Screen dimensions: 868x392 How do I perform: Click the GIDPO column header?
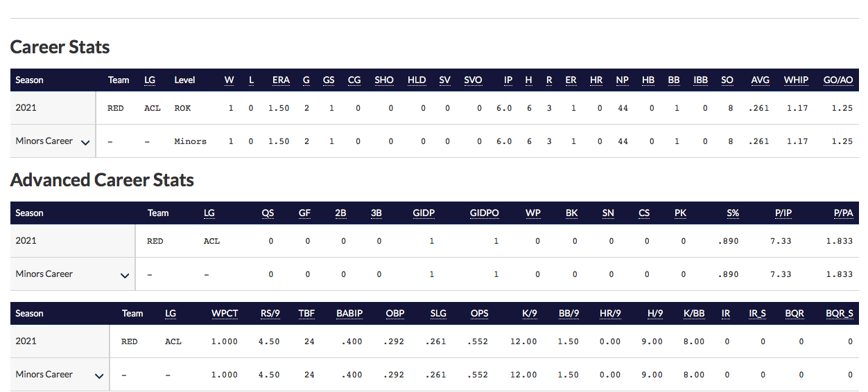[484, 213]
